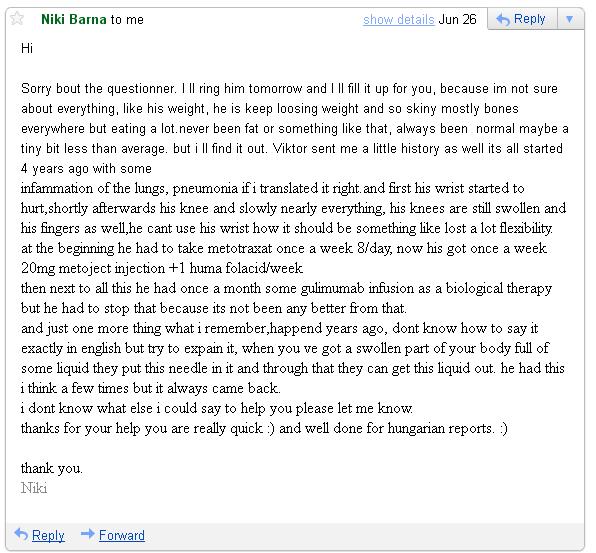Click the Jun 26 date stamp
This screenshot has height=553, width=596.
click(x=457, y=19)
